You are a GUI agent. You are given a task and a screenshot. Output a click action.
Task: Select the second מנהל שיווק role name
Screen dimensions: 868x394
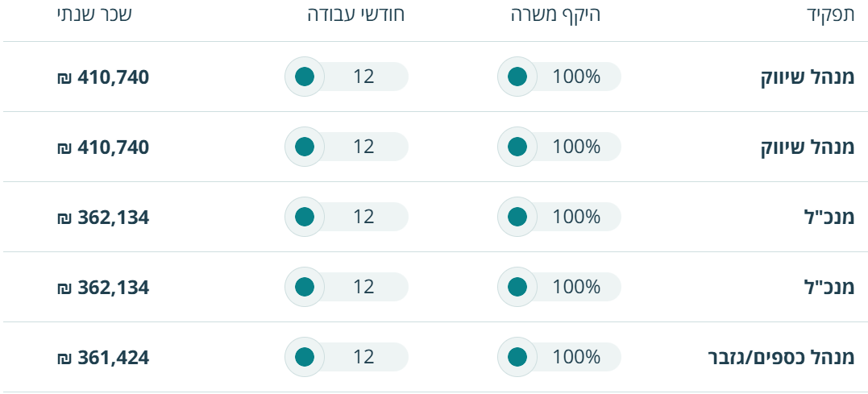(808, 147)
